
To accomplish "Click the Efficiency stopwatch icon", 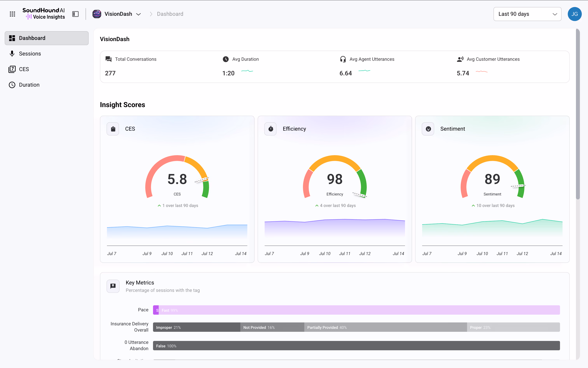I will click(x=271, y=129).
